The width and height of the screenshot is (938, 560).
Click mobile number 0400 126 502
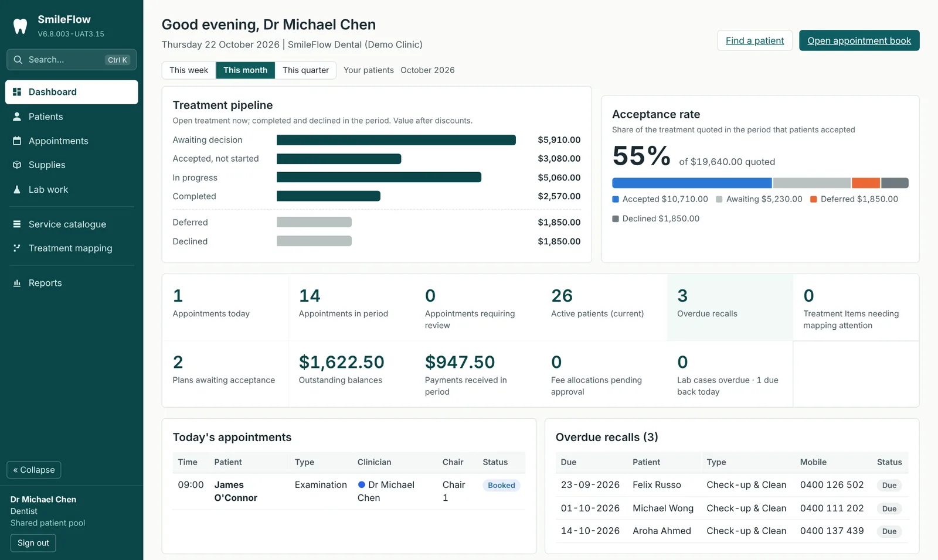[832, 485]
